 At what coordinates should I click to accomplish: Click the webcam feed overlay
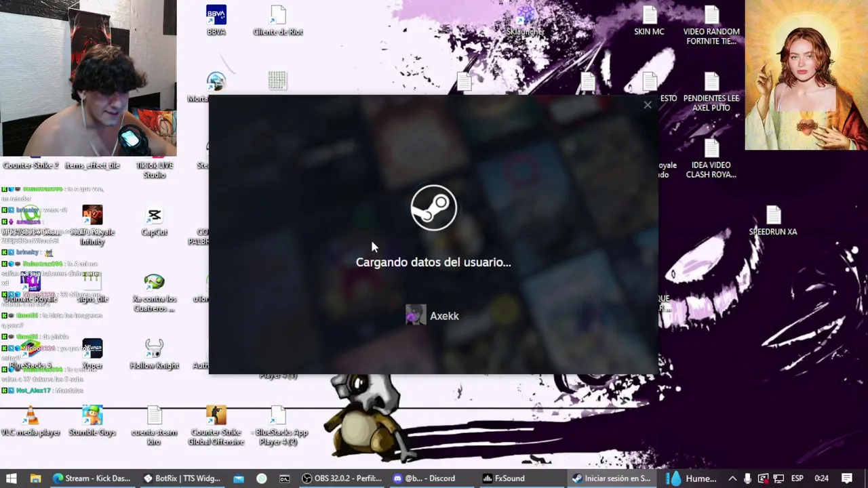88,78
